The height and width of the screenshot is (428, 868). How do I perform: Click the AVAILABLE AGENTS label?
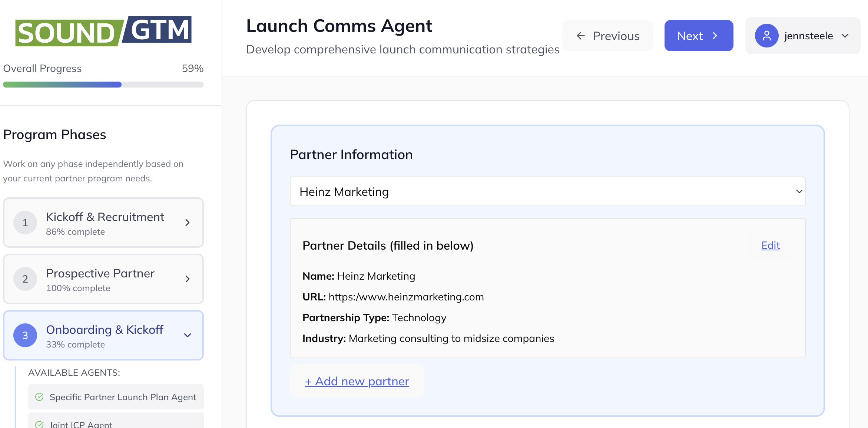(74, 373)
